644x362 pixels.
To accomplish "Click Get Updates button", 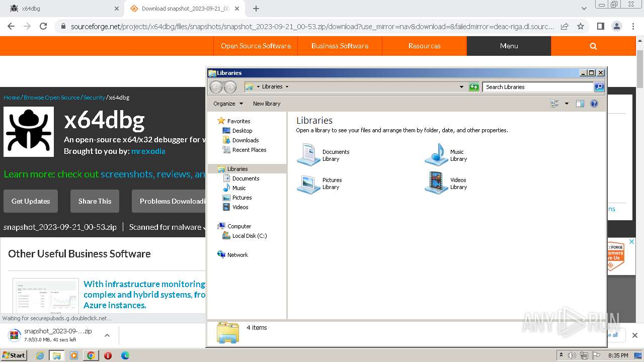I will pos(31,201).
